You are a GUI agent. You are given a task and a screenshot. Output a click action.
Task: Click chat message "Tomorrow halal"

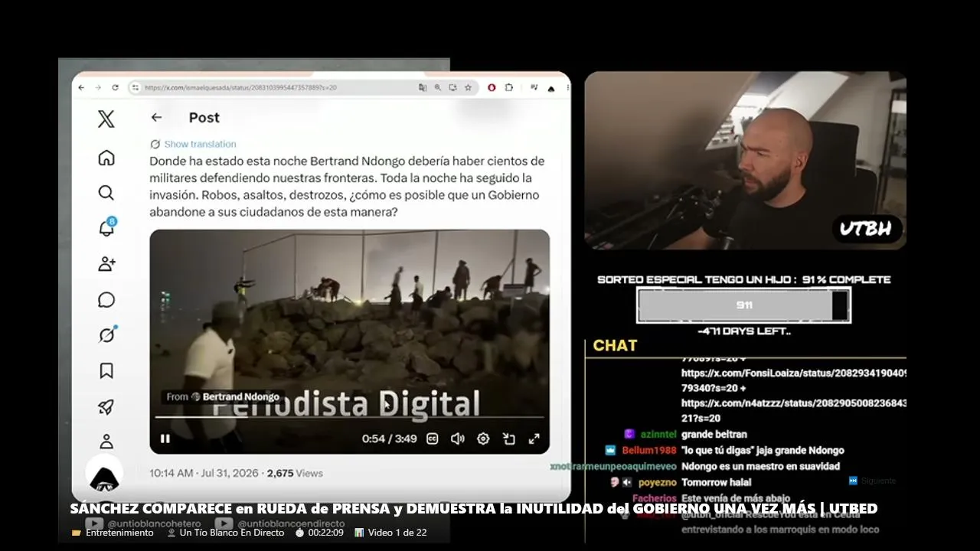(717, 483)
